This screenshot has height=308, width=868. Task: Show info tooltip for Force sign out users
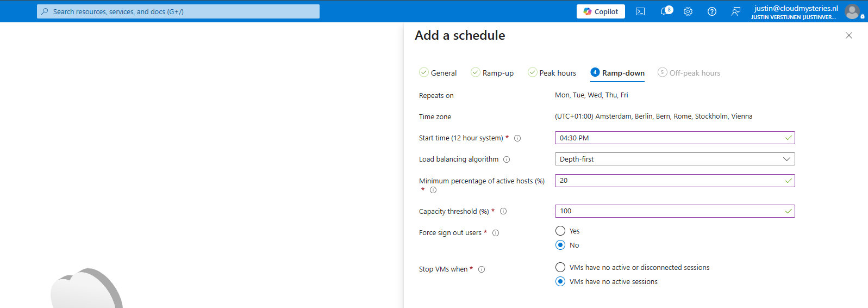[x=496, y=233]
